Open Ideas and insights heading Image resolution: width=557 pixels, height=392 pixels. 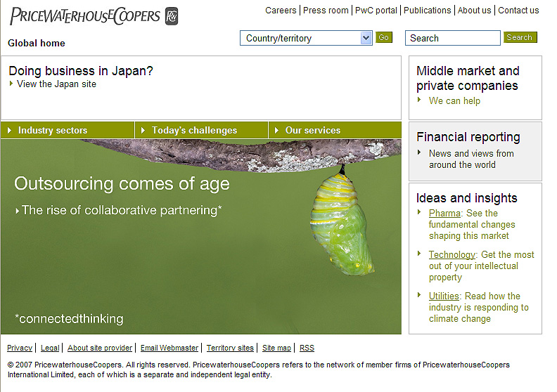(466, 198)
